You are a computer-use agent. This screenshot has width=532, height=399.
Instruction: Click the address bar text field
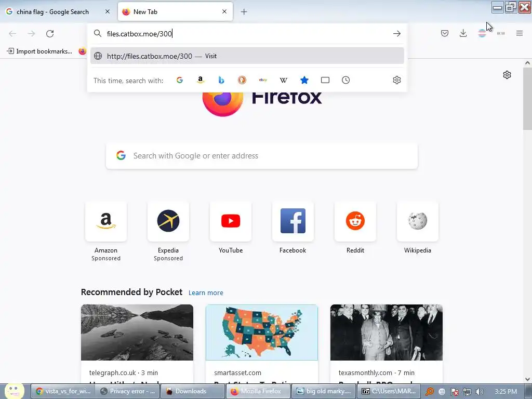tap(248, 34)
